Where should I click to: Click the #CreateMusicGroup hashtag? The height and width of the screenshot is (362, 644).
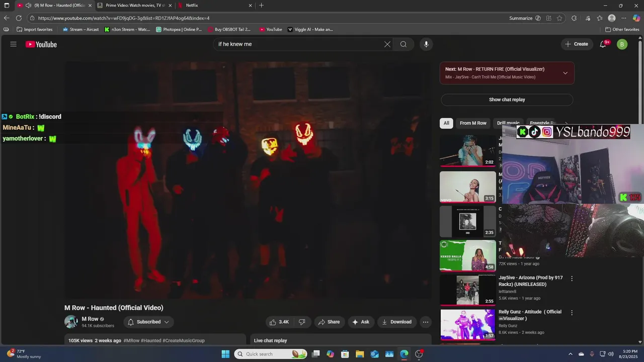point(184,340)
